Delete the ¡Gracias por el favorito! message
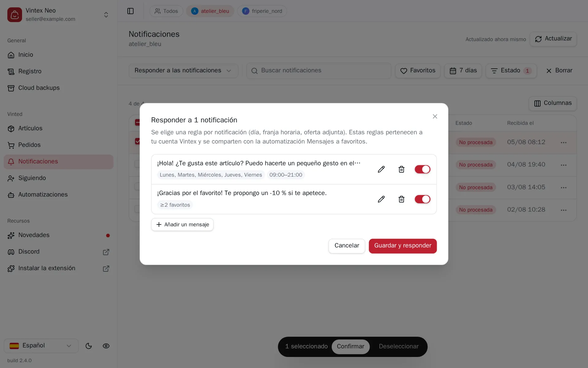This screenshot has height=368, width=588. 401,199
